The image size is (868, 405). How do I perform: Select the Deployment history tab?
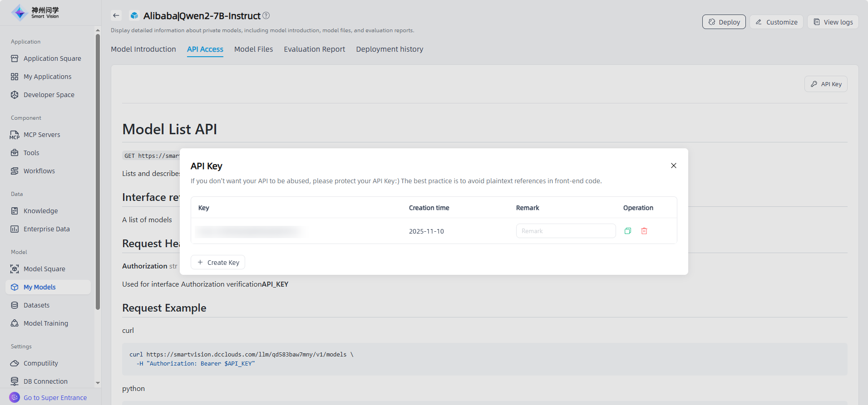(x=389, y=49)
